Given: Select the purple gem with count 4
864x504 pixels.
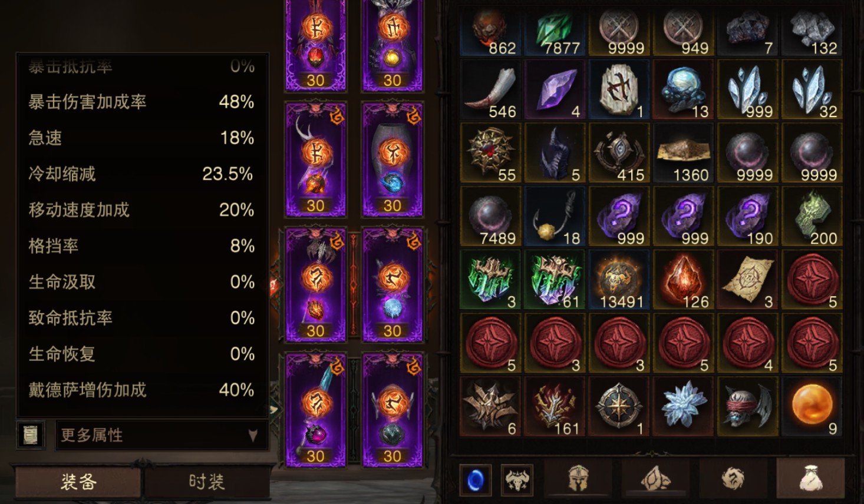Looking at the screenshot, I should (555, 90).
